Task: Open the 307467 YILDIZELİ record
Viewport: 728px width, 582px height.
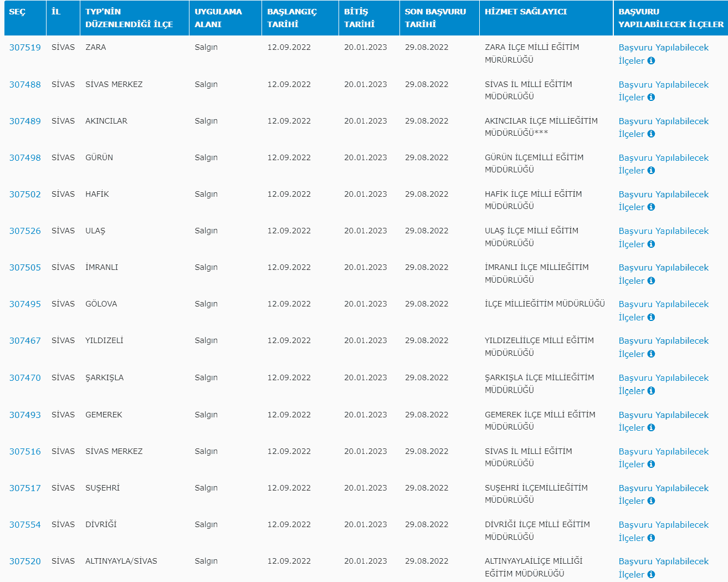Action: coord(25,341)
